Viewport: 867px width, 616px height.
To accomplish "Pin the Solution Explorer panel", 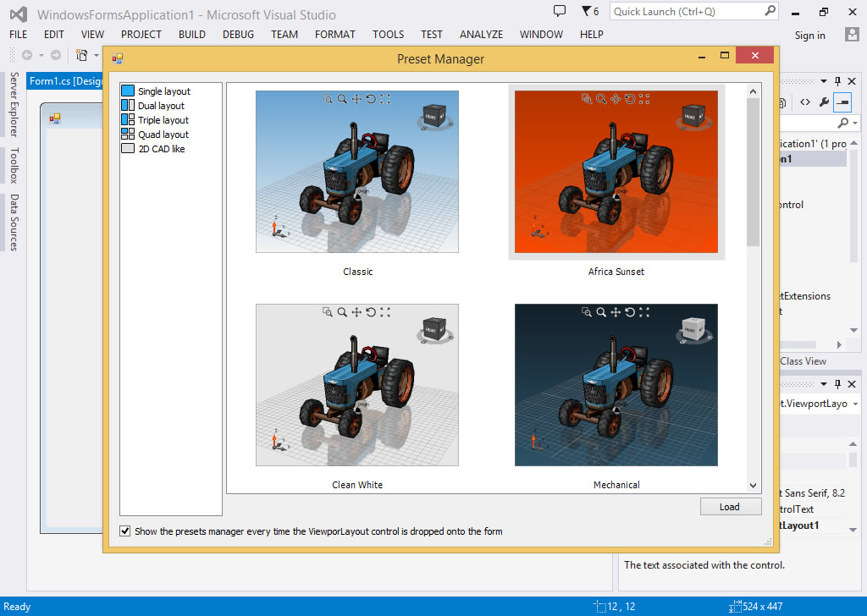I will pyautogui.click(x=837, y=81).
